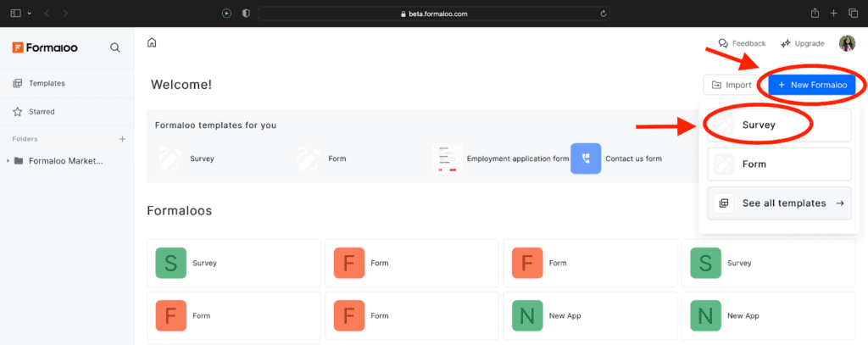
Task: Choose Form from the dropdown menu
Action: (x=779, y=164)
